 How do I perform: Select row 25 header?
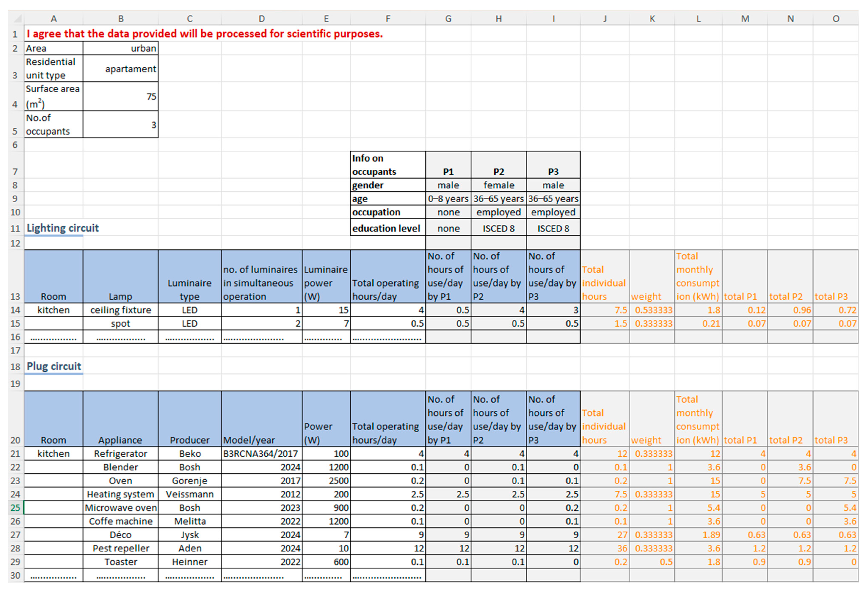[x=15, y=508]
